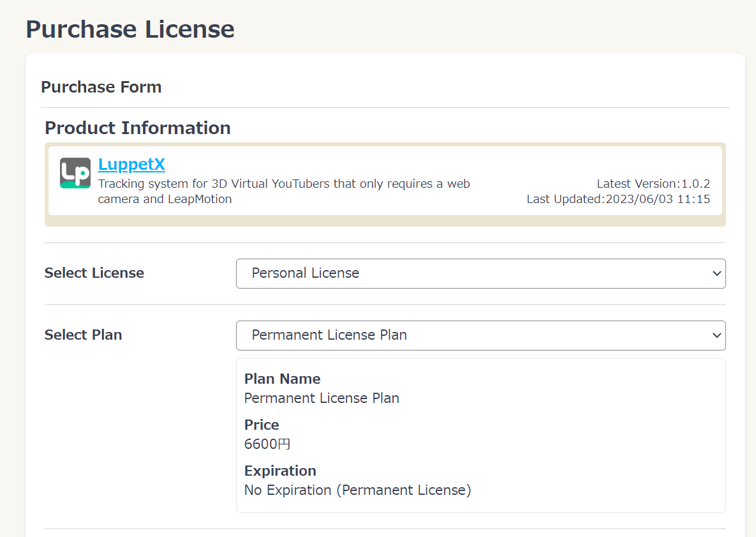Click the Purchase License page heading
Viewport: 756px width, 537px height.
tap(130, 29)
